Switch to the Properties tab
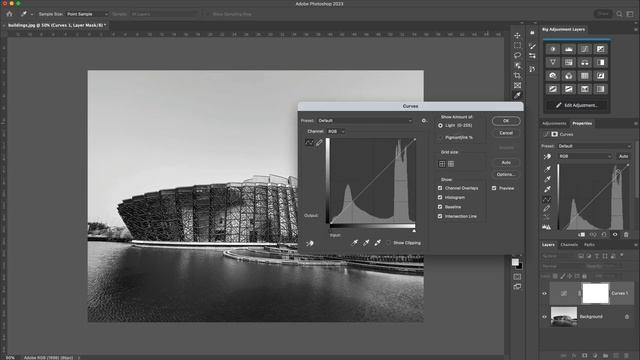 point(582,123)
